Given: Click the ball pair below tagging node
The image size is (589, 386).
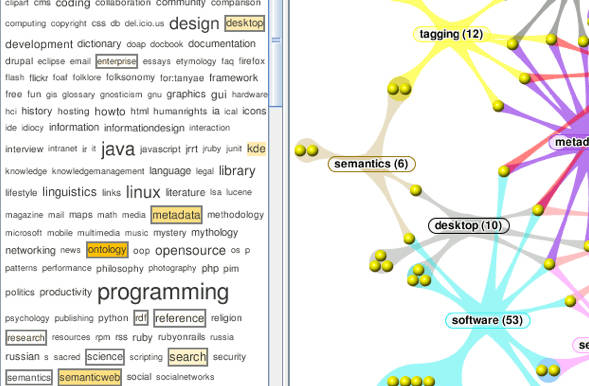Looking at the screenshot, I should pos(399,89).
